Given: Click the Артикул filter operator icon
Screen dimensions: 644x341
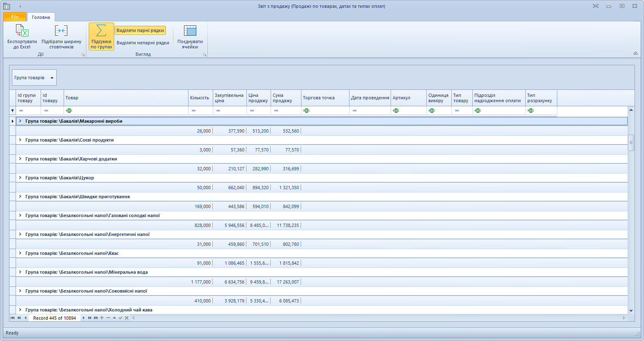Looking at the screenshot, I should (x=396, y=111).
